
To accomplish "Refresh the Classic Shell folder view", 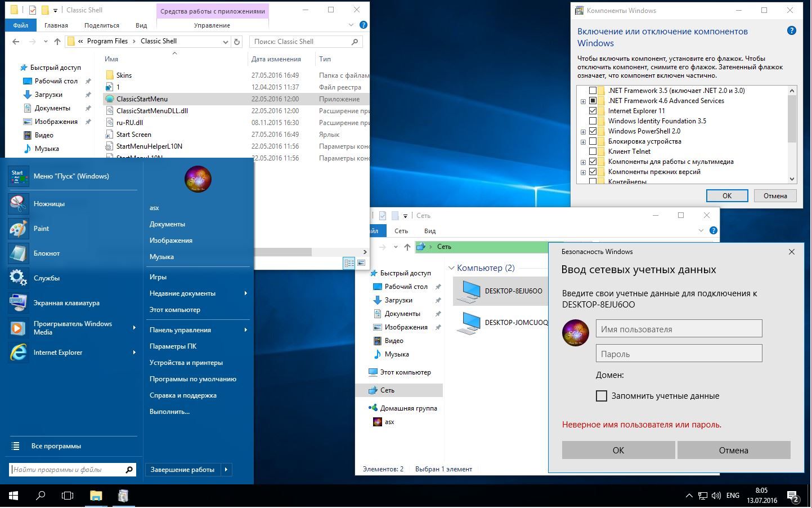I will coord(237,41).
